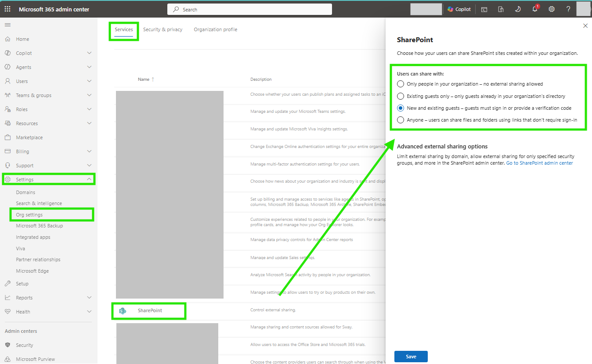Expand the Roles menu chevron
The height and width of the screenshot is (364, 592).
[89, 109]
